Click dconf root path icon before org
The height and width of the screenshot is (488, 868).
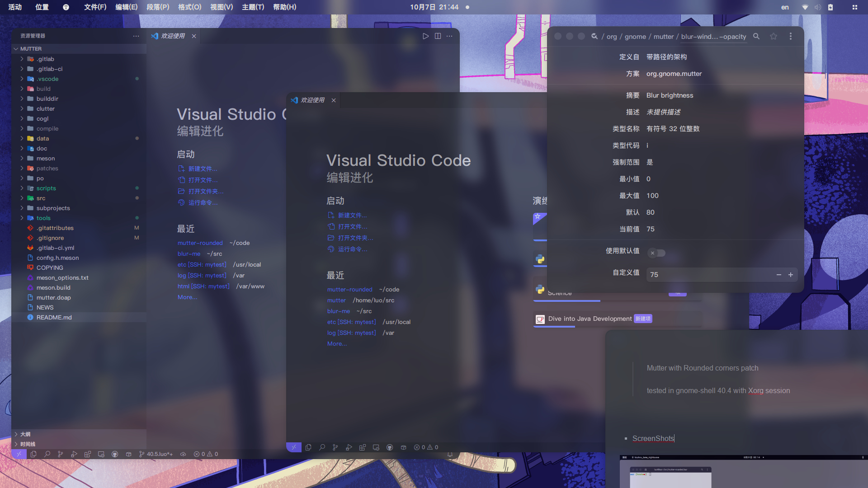click(x=594, y=36)
